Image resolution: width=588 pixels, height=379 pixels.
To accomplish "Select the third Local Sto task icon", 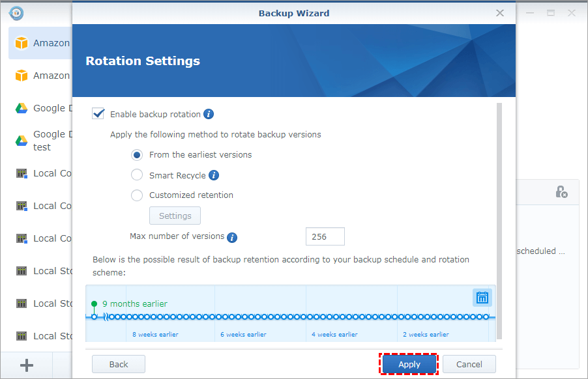I will [22, 336].
